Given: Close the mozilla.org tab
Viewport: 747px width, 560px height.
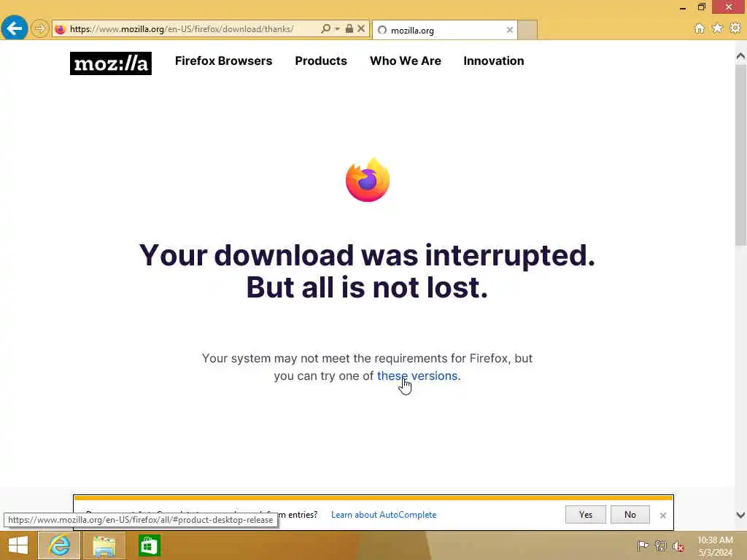Looking at the screenshot, I should 510,30.
